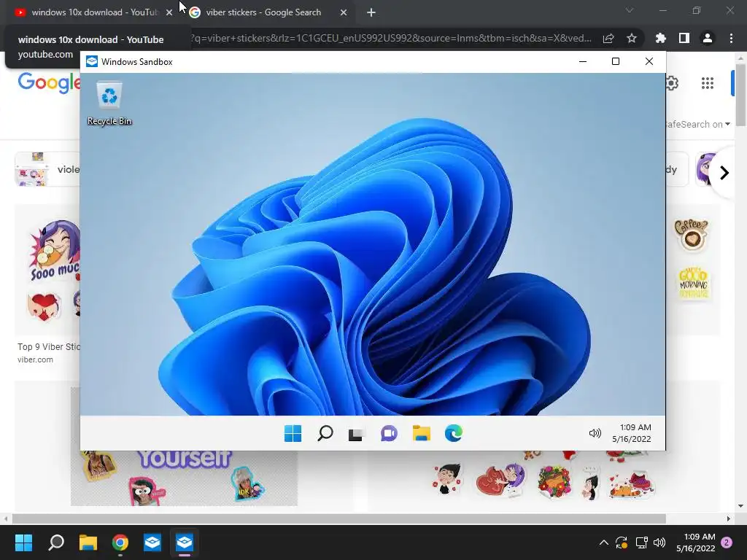This screenshot has width=747, height=560.
Task: Open Google apps grid icon
Action: point(708,83)
